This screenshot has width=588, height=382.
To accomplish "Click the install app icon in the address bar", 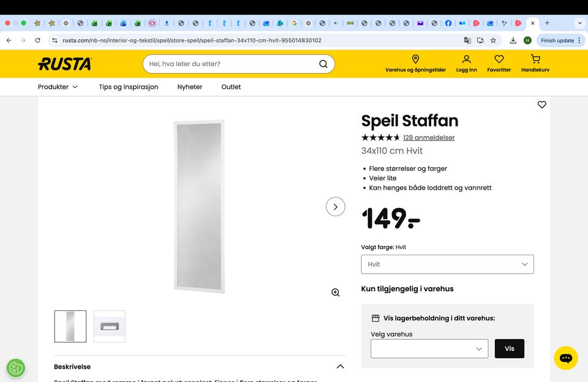I will pyautogui.click(x=480, y=40).
